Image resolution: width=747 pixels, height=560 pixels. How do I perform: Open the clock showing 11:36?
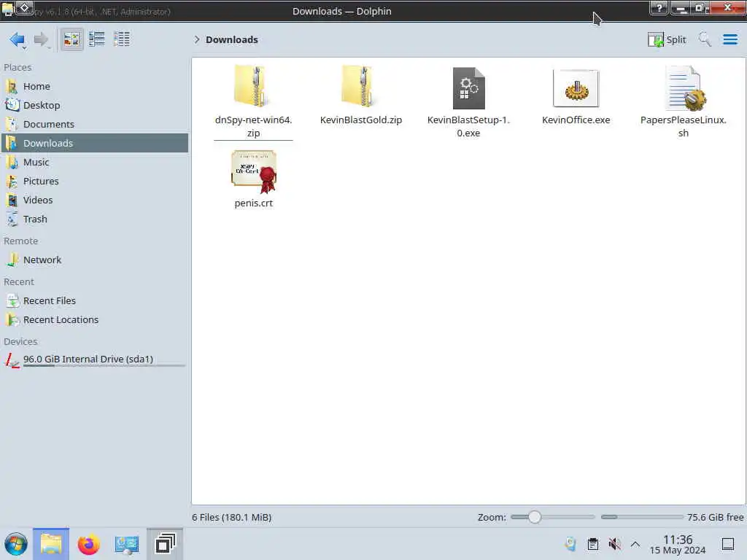[x=678, y=545]
